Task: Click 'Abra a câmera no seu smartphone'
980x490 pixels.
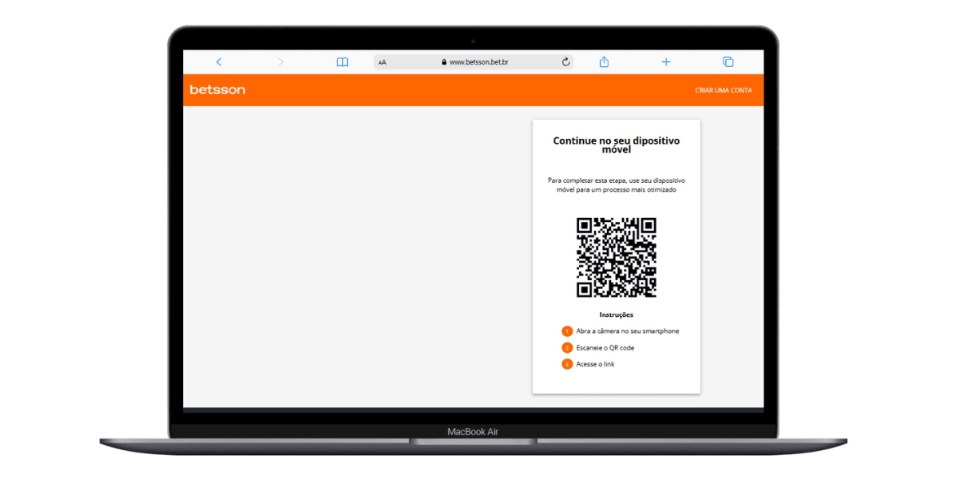Action: [x=627, y=332]
